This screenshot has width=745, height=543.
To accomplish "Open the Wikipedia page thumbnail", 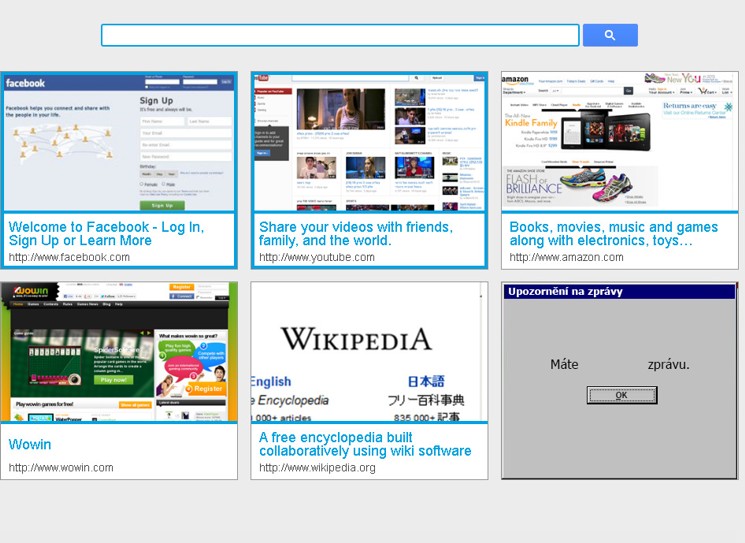I will tap(369, 352).
